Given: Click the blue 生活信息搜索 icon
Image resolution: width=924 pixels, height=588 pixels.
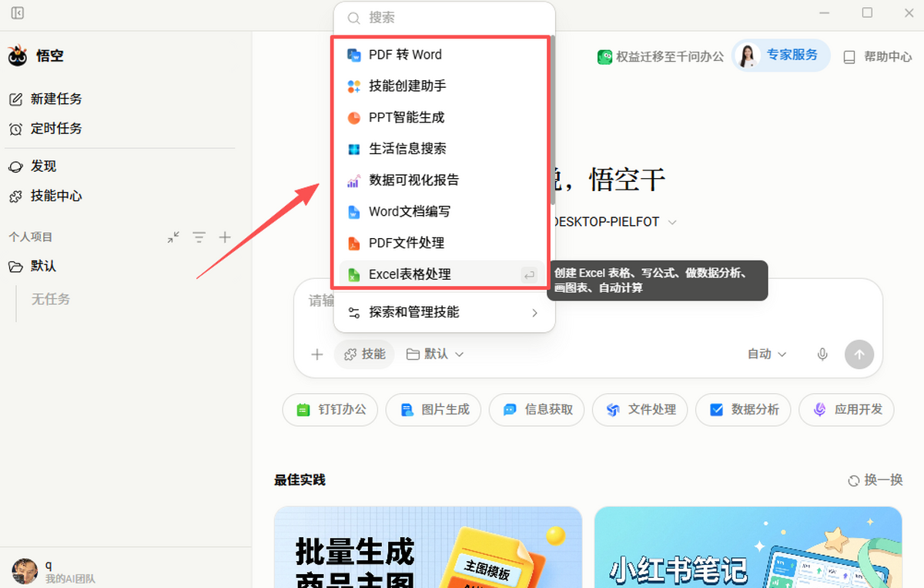Looking at the screenshot, I should point(354,149).
